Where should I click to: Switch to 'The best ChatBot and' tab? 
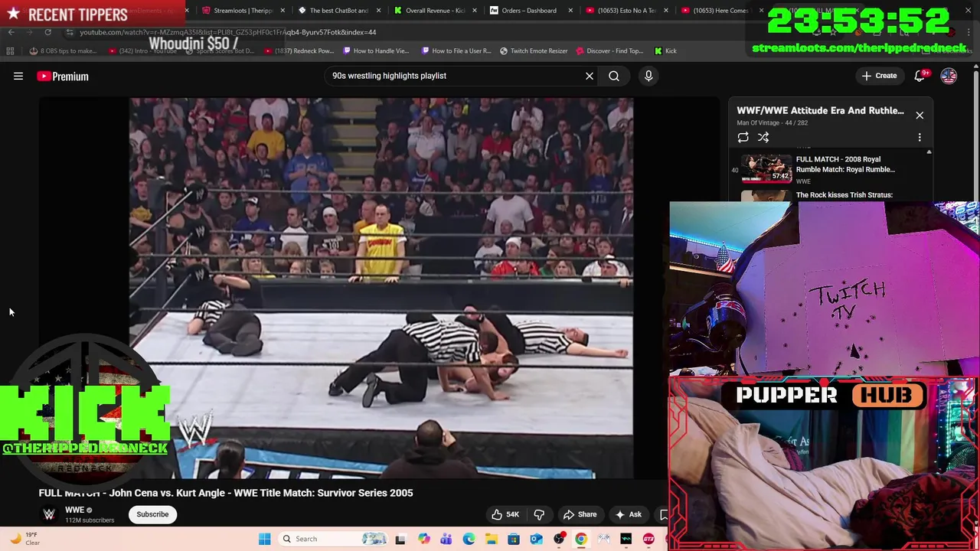click(x=338, y=11)
